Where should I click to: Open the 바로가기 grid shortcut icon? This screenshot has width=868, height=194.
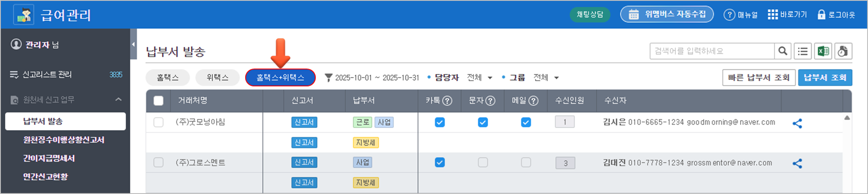(773, 15)
